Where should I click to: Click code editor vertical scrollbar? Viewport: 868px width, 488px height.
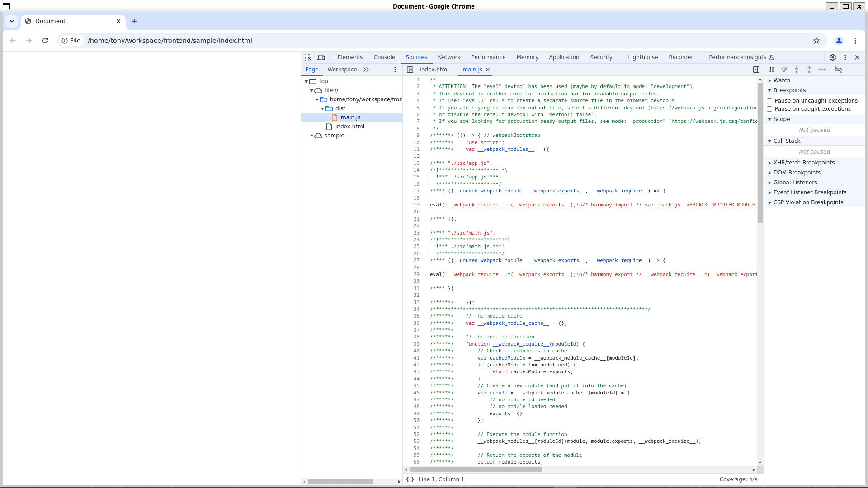tap(760, 153)
